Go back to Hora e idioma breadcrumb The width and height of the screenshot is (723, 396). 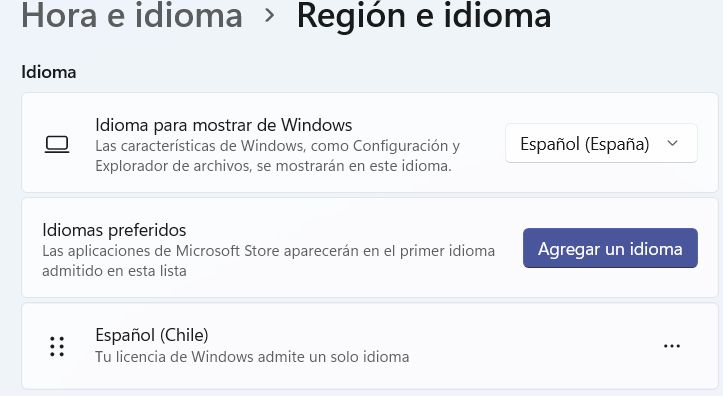tap(132, 15)
